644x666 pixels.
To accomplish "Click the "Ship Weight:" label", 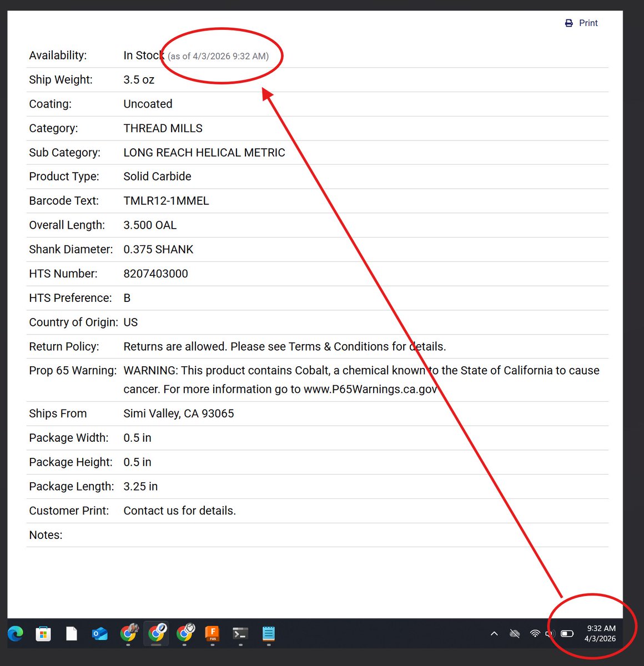I will (61, 80).
